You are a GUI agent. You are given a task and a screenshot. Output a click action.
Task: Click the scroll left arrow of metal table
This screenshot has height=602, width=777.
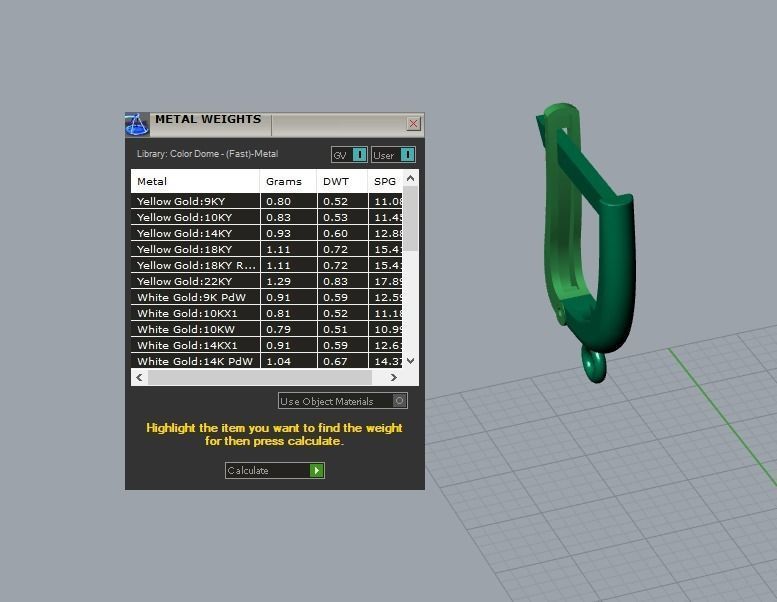click(139, 378)
